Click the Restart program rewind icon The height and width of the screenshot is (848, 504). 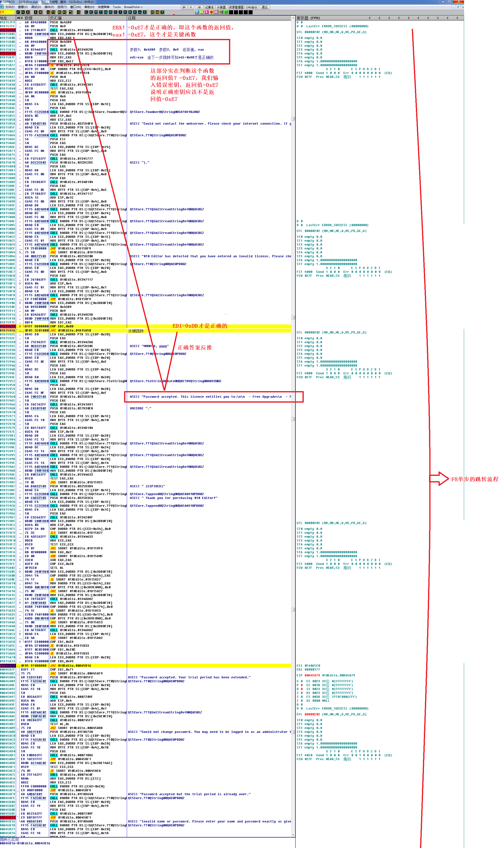[x=23, y=12]
